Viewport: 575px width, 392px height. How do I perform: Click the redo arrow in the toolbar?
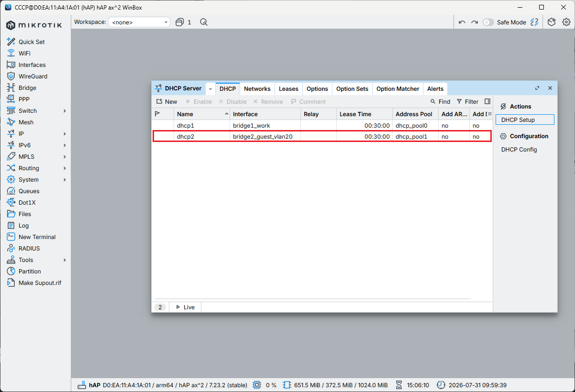point(474,22)
